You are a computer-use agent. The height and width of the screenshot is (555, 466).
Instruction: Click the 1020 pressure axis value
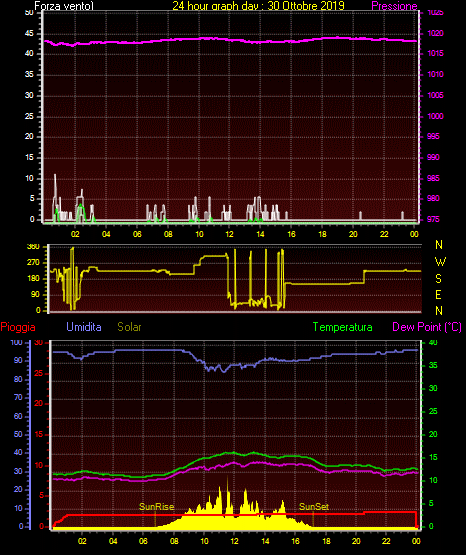[x=435, y=33]
